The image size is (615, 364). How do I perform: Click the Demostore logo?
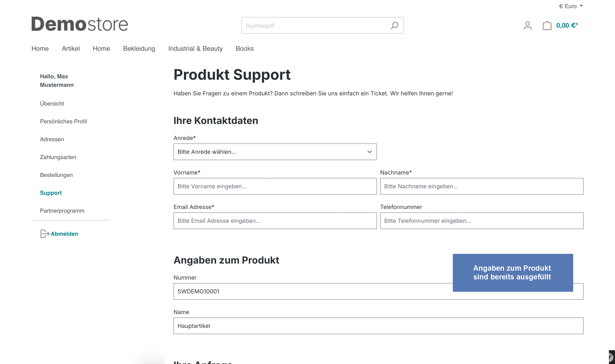(80, 24)
